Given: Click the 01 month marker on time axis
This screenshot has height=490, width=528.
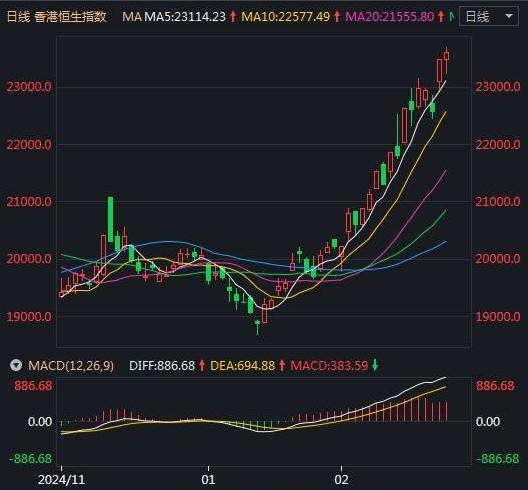Looking at the screenshot, I should (x=208, y=480).
